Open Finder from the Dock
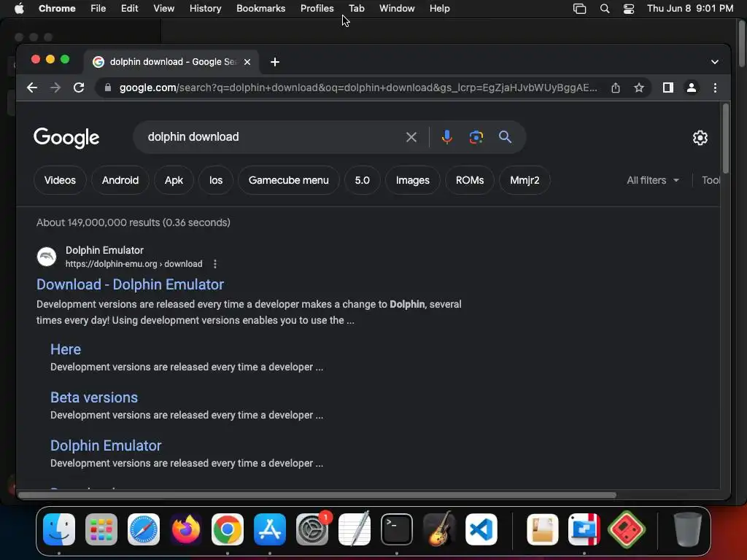Image resolution: width=747 pixels, height=560 pixels. (59, 529)
